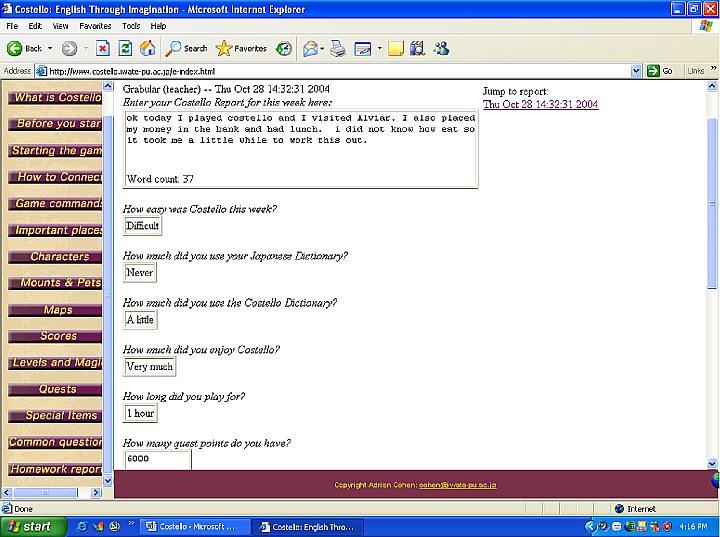Click the Back navigation button
Viewport: 720px width, 537px height.
25,48
